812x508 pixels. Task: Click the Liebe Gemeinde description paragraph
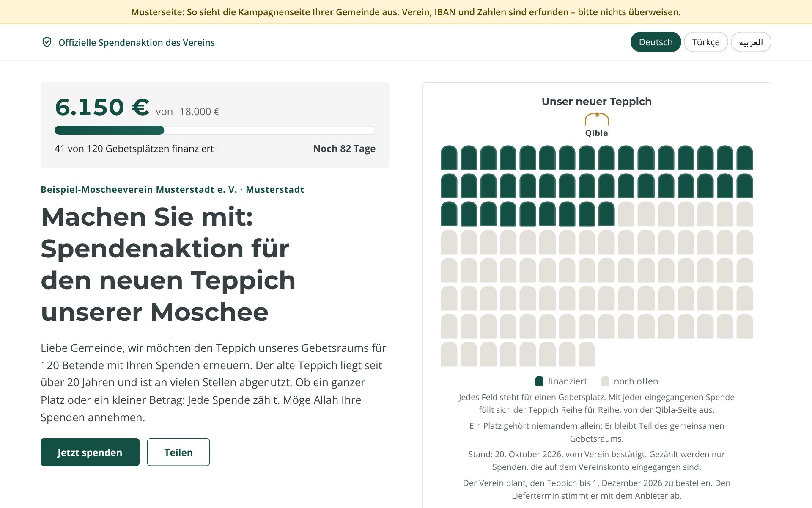[x=214, y=383]
